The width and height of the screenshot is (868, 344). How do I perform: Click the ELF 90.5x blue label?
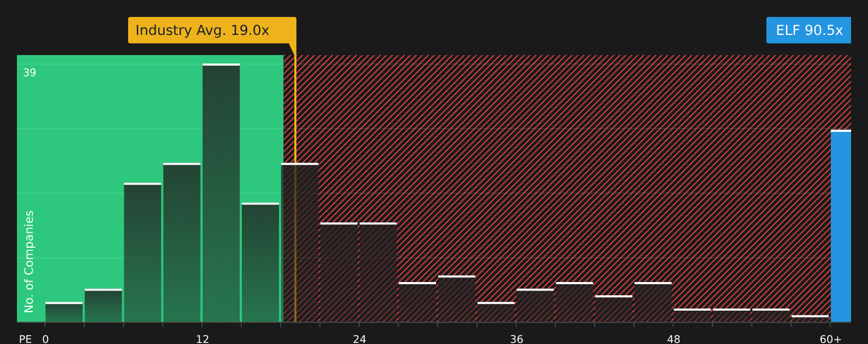pos(809,30)
